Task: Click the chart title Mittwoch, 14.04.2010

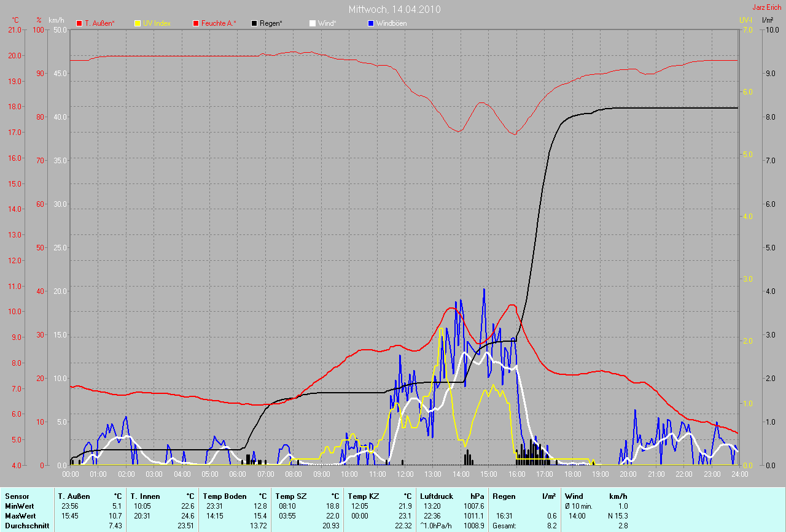Action: 394,9
